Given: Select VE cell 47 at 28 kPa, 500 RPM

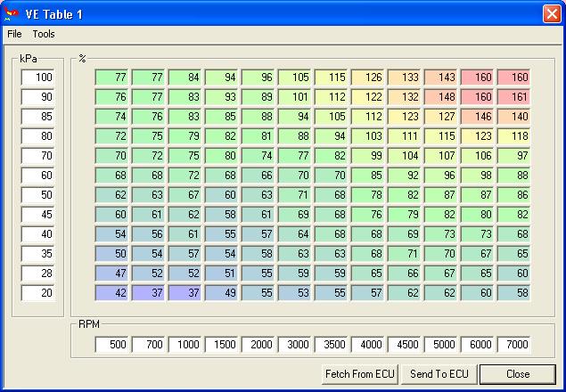Looking at the screenshot, I should coord(111,274).
